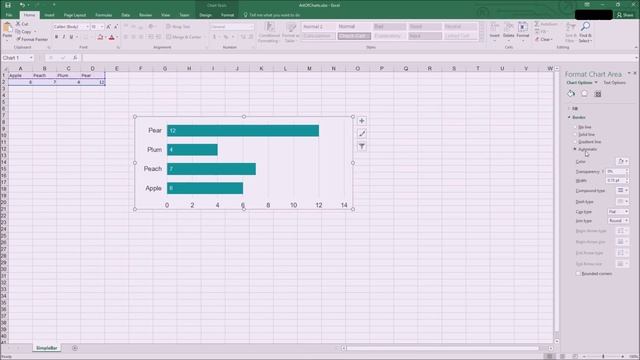Select the Gradient line radio option

pyautogui.click(x=576, y=142)
